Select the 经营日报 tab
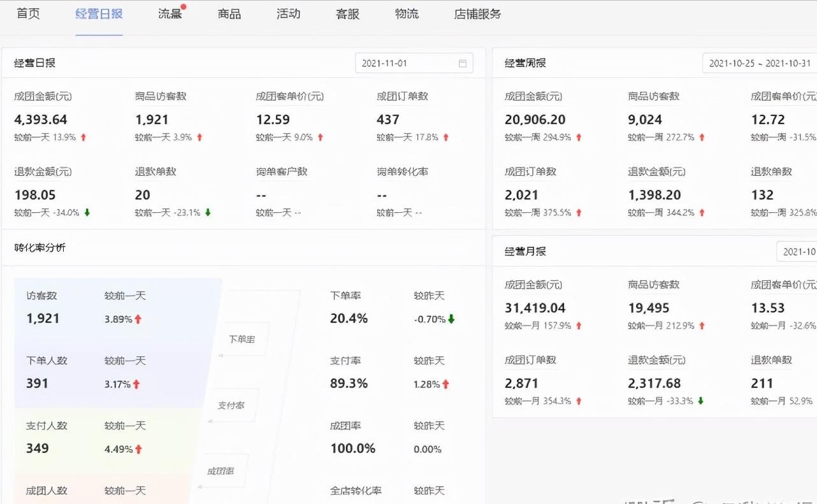The image size is (817, 504). [x=99, y=13]
